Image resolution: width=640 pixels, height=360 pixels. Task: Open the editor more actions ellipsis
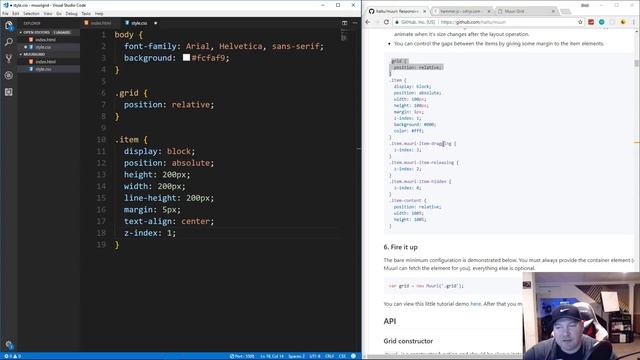355,23
